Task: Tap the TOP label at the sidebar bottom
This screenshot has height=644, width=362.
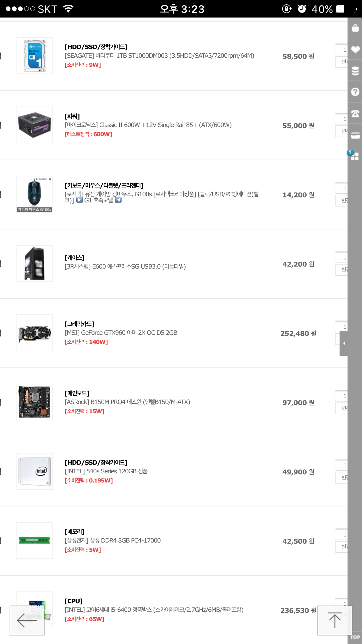Action: point(355,637)
